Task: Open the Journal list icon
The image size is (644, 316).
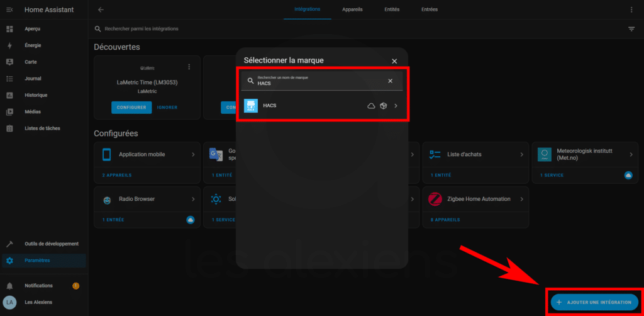Action: pos(9,79)
